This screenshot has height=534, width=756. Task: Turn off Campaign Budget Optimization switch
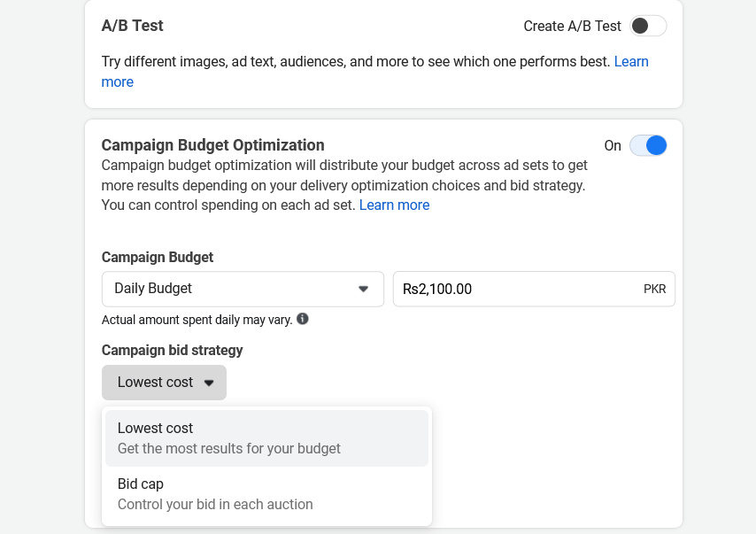648,145
